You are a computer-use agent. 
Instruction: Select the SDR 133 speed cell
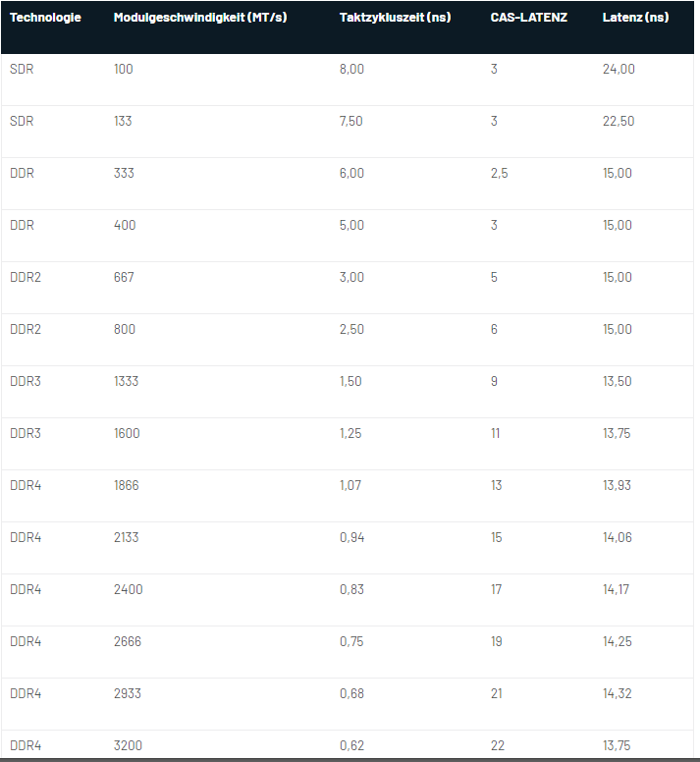[123, 121]
